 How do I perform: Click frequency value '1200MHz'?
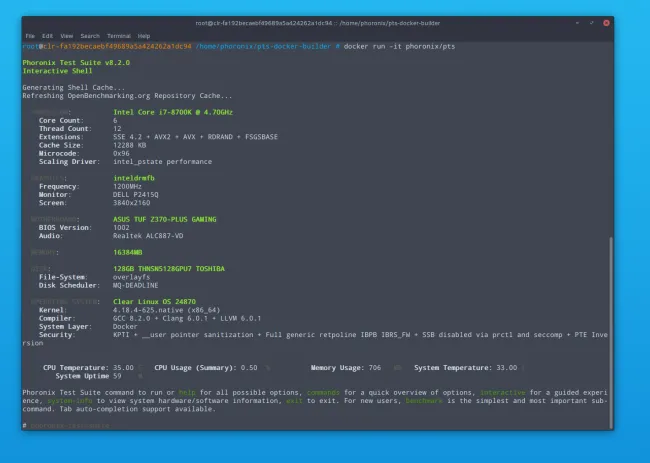(127, 187)
